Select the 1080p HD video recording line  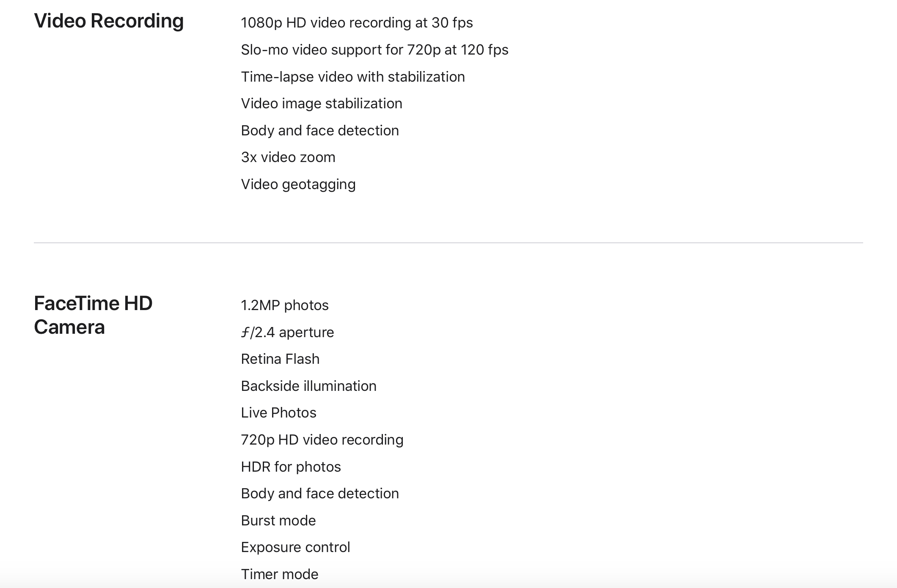pos(357,23)
